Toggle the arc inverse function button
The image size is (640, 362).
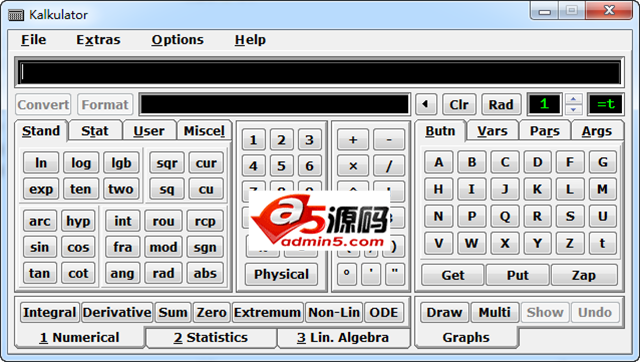(x=40, y=221)
